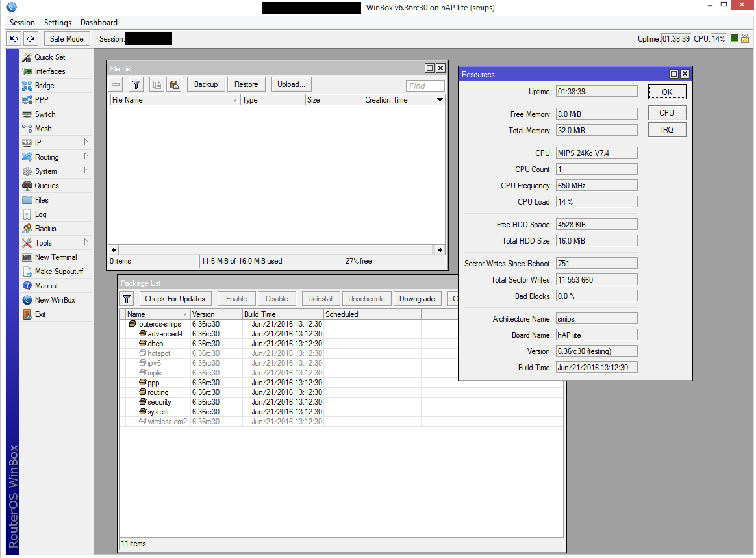Click the remove (minus) button in File List

click(x=116, y=84)
